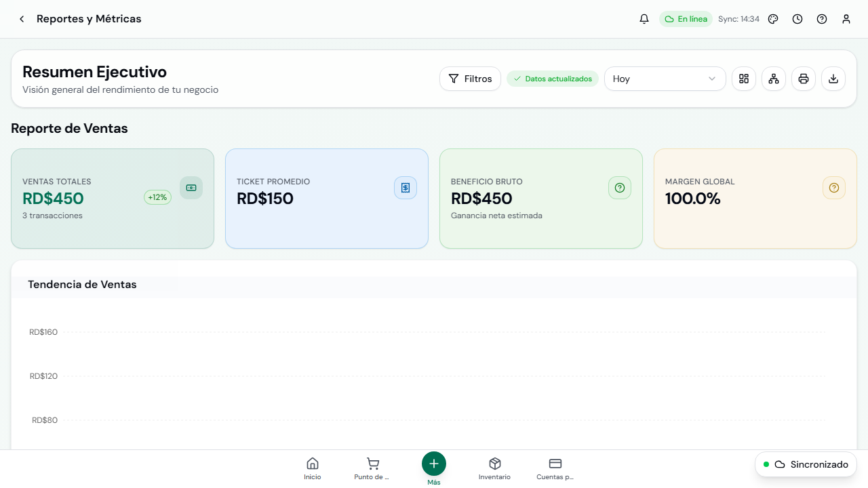Click RD$80 axis label
868x488 pixels.
(45, 420)
